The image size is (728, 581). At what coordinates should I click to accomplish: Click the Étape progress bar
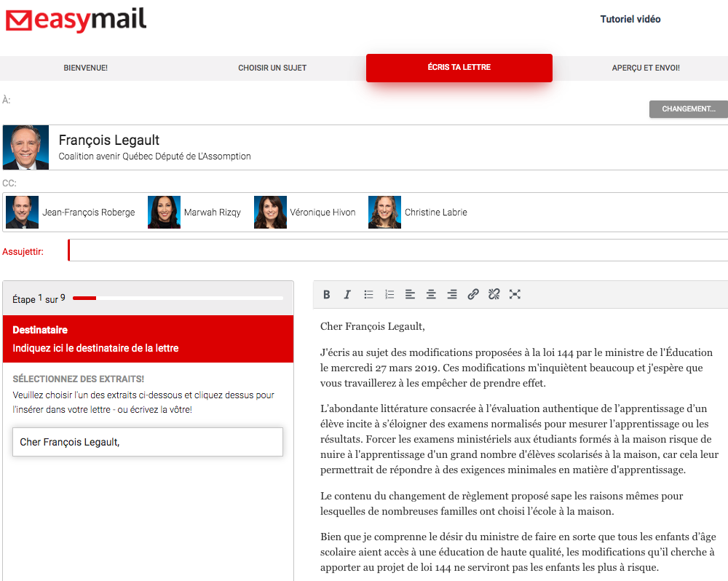(x=178, y=298)
